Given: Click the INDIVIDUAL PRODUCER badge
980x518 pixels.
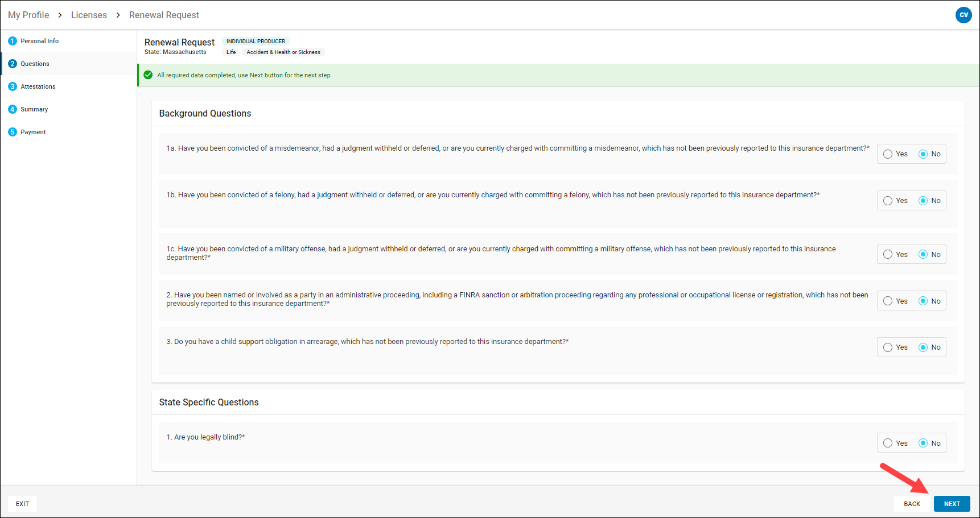Looking at the screenshot, I should [256, 42].
